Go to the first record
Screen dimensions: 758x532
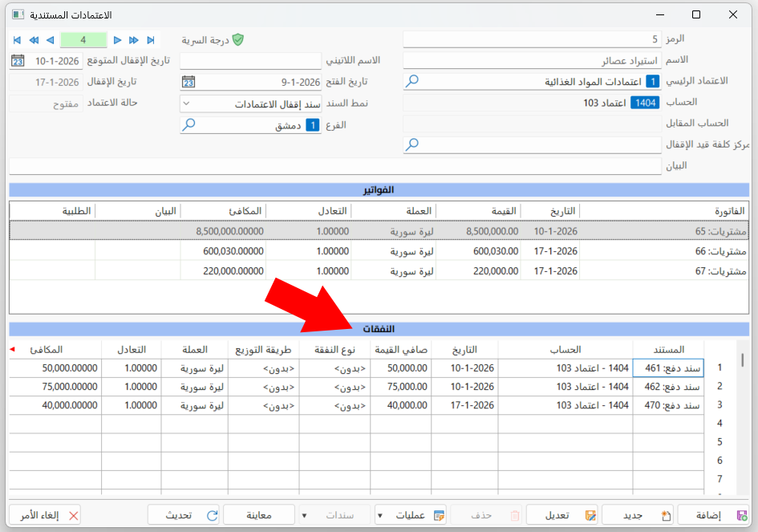(18, 40)
